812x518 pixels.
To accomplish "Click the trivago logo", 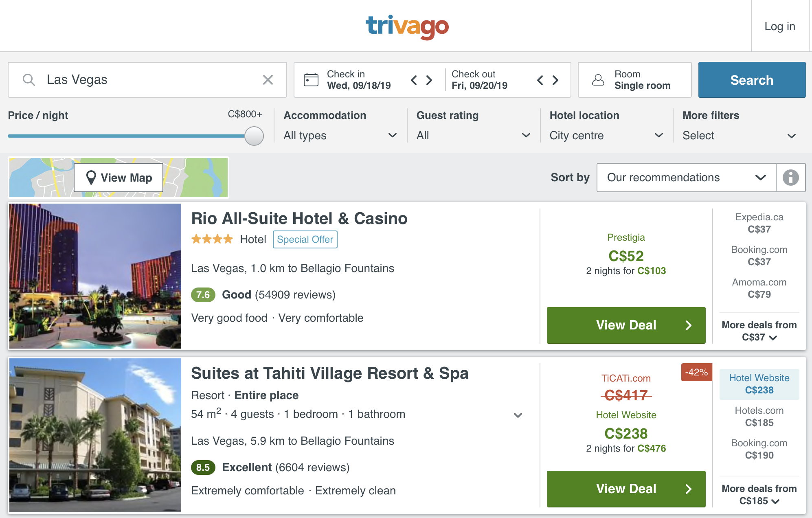I will click(x=407, y=26).
